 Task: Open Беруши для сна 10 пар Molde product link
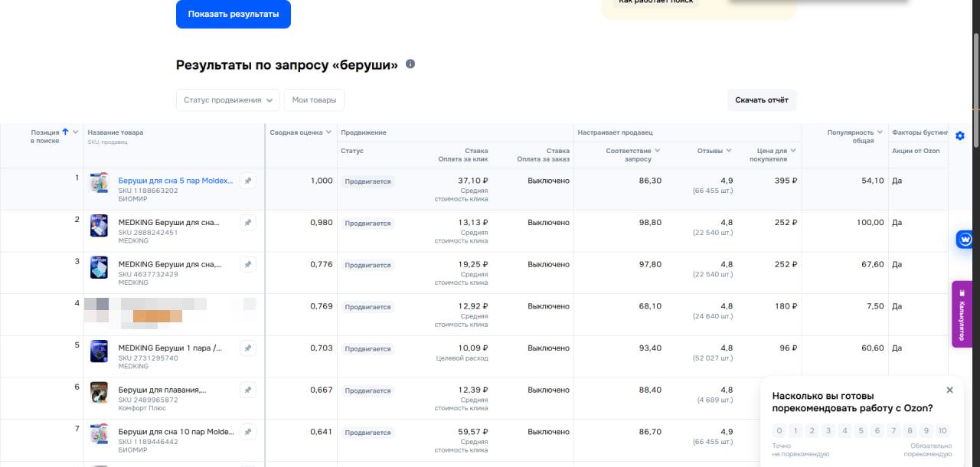[x=176, y=433]
